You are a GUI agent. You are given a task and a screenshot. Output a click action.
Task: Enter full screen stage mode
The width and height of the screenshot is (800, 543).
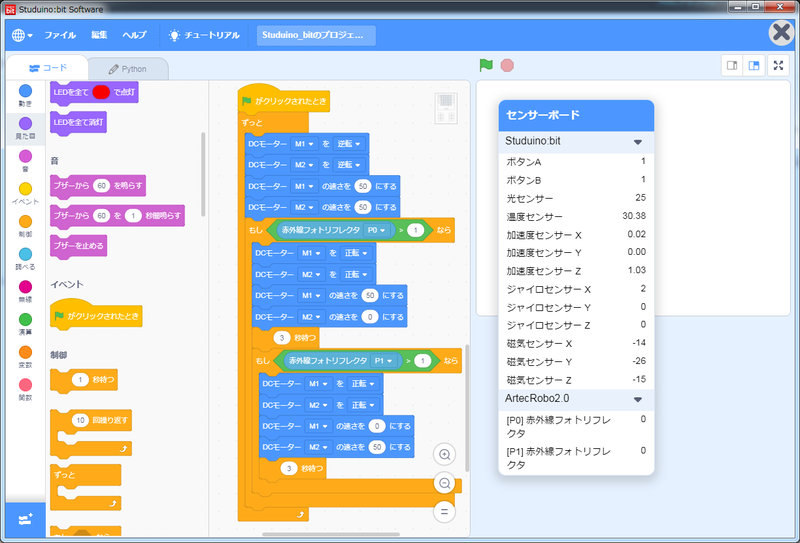tap(778, 65)
